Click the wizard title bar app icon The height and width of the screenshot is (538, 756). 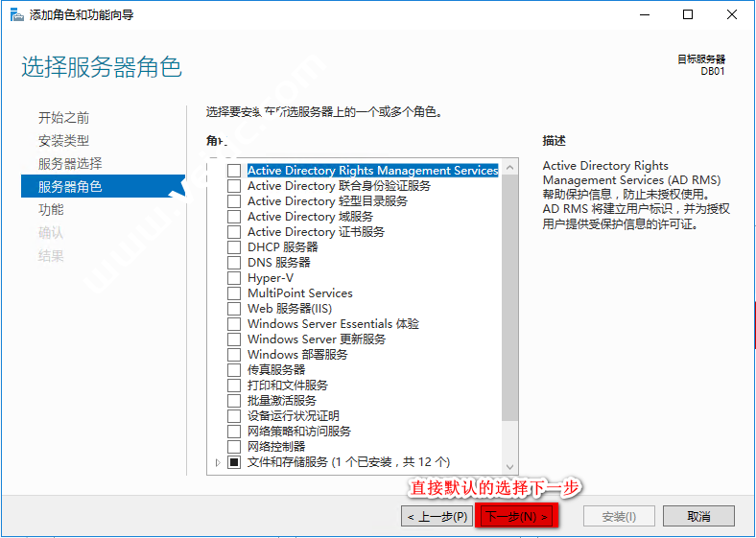[x=17, y=15]
